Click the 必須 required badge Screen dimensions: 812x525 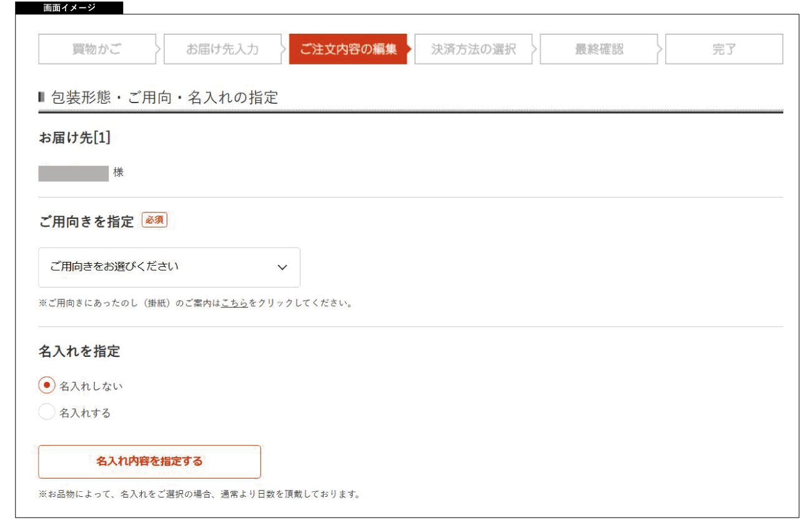coord(154,221)
